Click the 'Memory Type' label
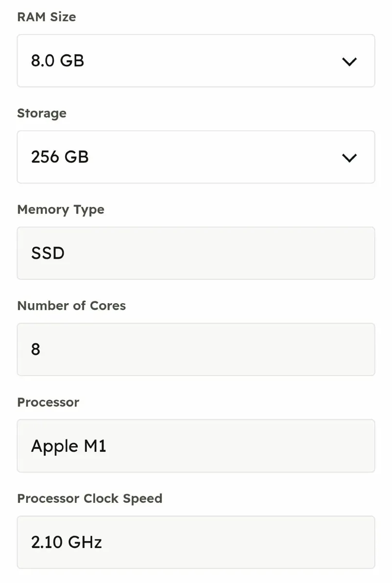The height and width of the screenshot is (583, 392). point(61,209)
